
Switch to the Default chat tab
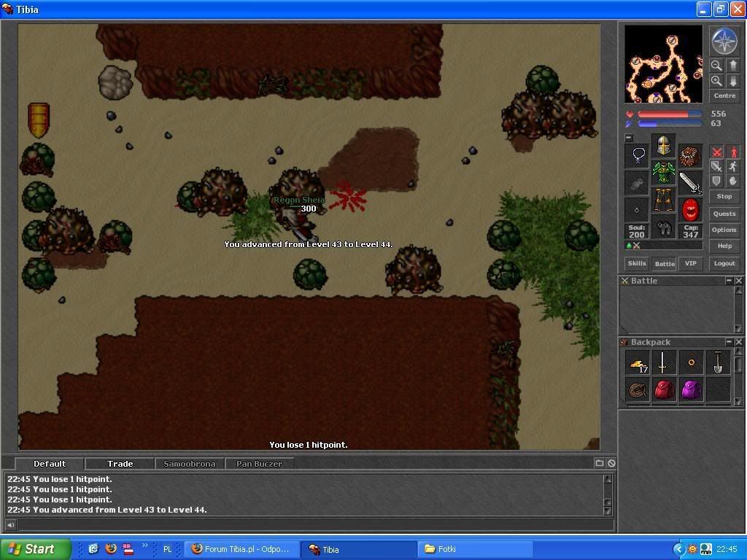coord(50,464)
